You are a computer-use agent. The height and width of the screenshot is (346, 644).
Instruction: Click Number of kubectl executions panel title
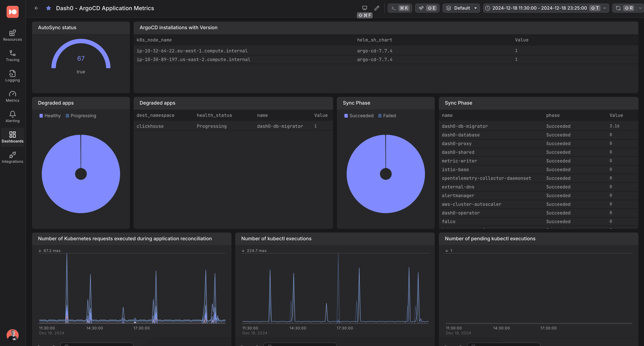(276, 239)
